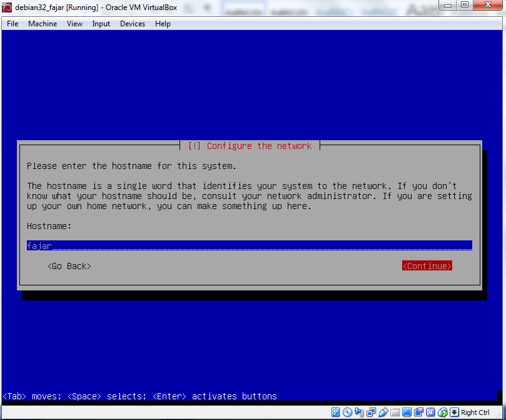The height and width of the screenshot is (420, 506).
Task: Click the USB devices status icon
Action: 383,412
